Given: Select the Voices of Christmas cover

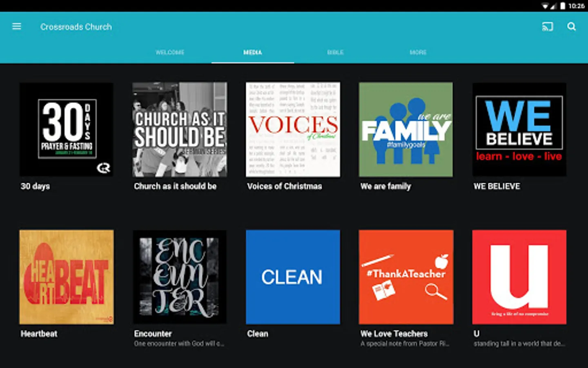Looking at the screenshot, I should [293, 130].
